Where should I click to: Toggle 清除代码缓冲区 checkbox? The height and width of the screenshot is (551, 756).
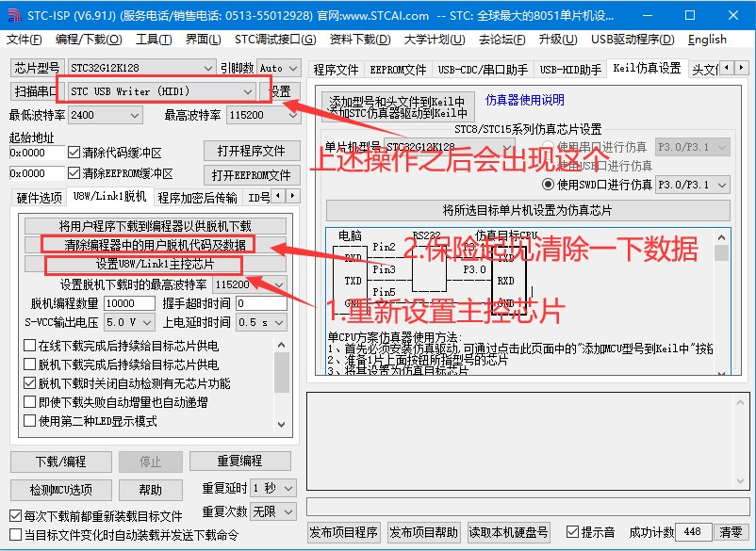click(x=74, y=153)
